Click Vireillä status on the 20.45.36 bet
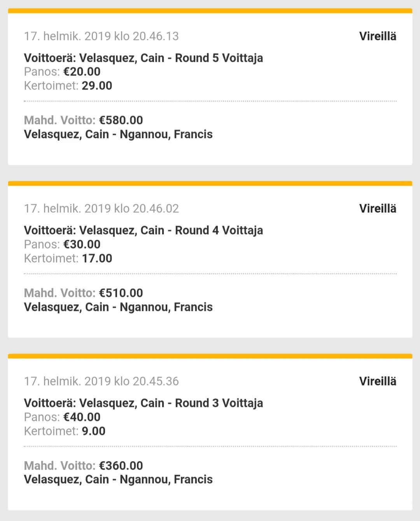The width and height of the screenshot is (420, 521). (x=378, y=381)
